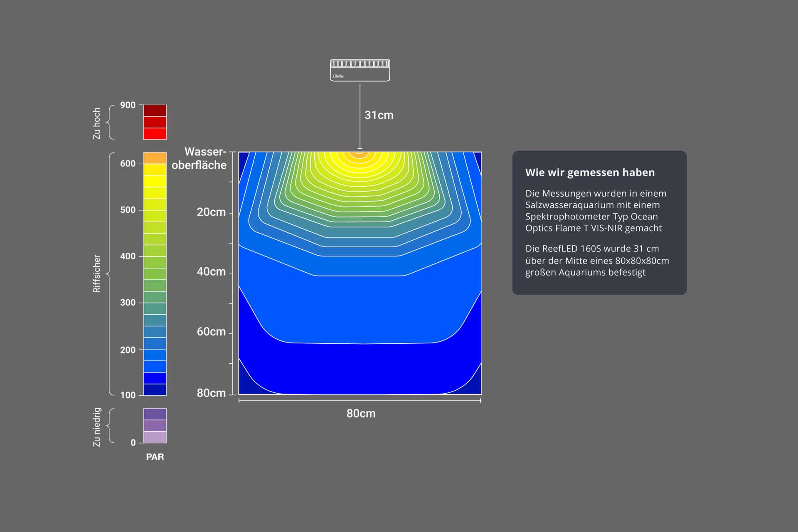Image resolution: width=798 pixels, height=532 pixels.
Task: Click the "Wie wir gemessen haben" heading
Action: pos(590,172)
